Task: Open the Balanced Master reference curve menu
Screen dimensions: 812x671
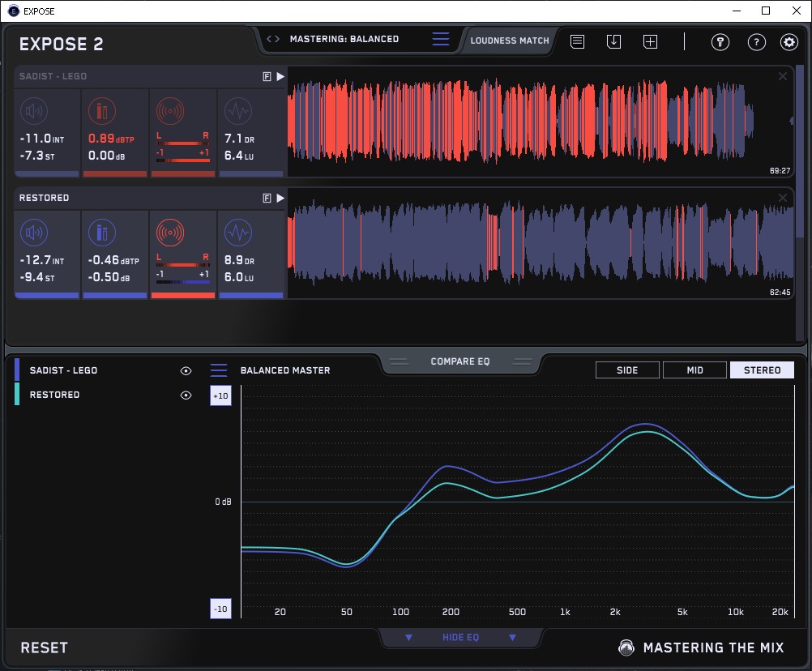Action: [219, 370]
